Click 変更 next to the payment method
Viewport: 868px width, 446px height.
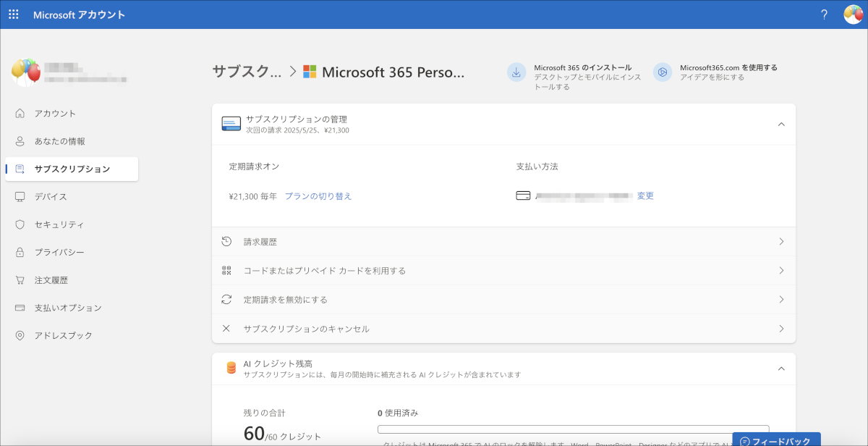click(x=646, y=195)
